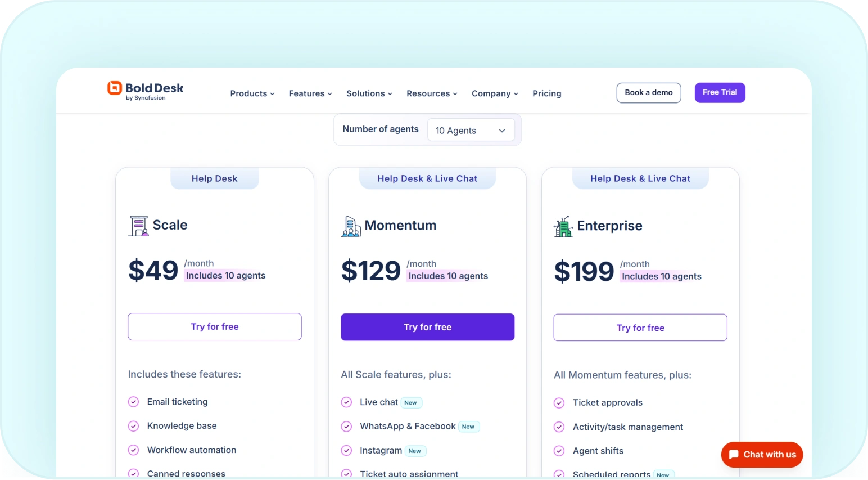Click the Book a demo button
The height and width of the screenshot is (480, 868).
(x=648, y=92)
